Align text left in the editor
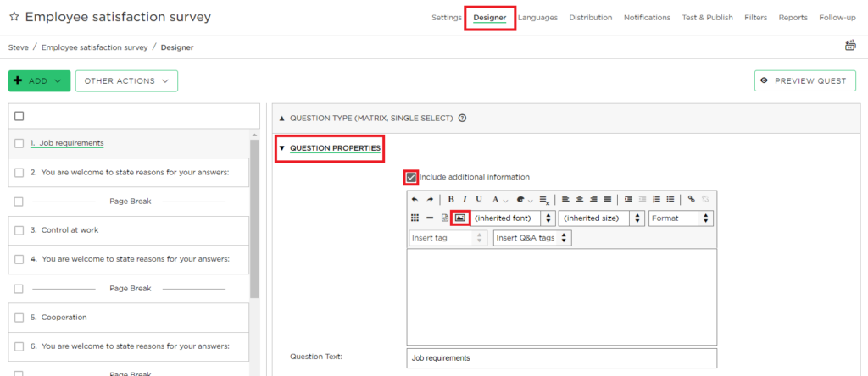 click(565, 199)
